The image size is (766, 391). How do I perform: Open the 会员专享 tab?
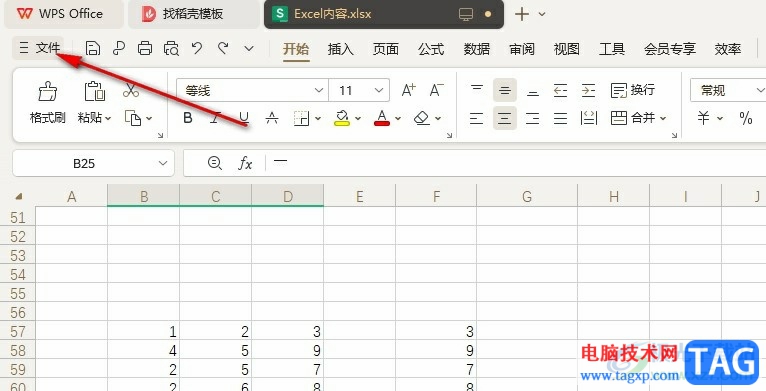[x=669, y=49]
